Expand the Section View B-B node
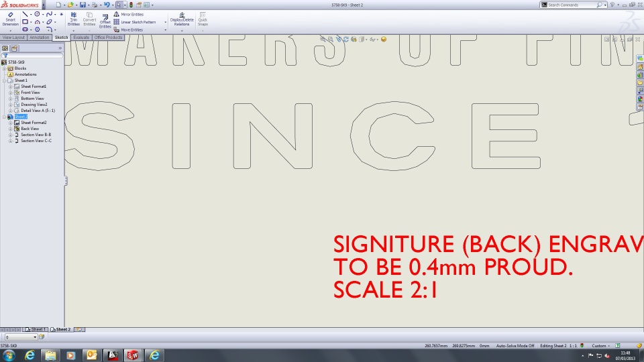The height and width of the screenshot is (362, 644). coord(10,135)
